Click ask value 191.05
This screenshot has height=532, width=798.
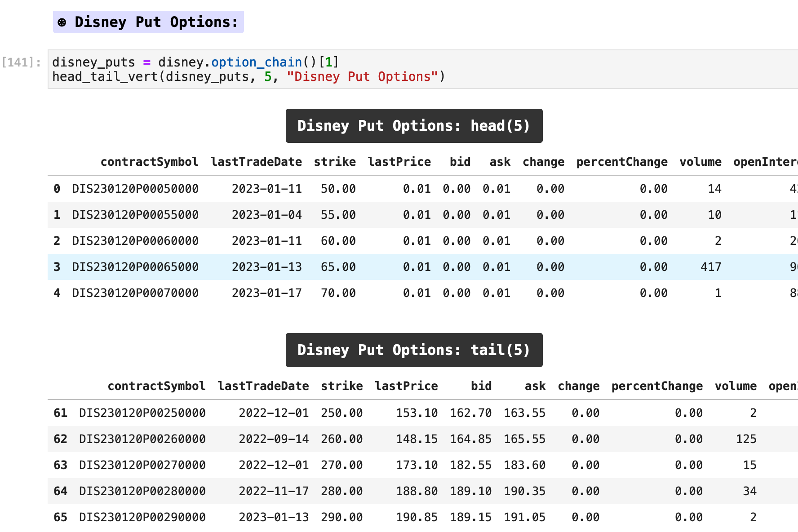[x=524, y=517]
